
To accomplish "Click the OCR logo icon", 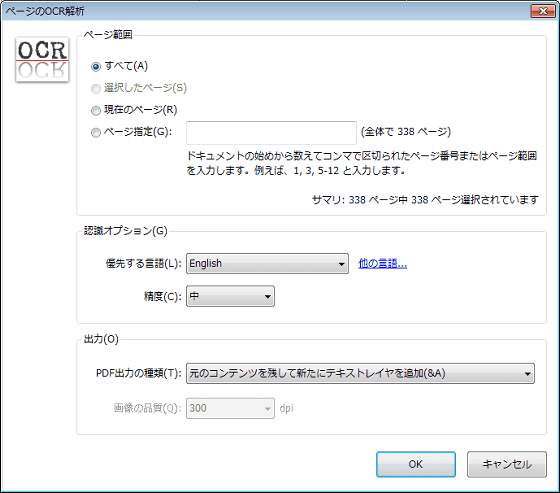I will click(42, 60).
